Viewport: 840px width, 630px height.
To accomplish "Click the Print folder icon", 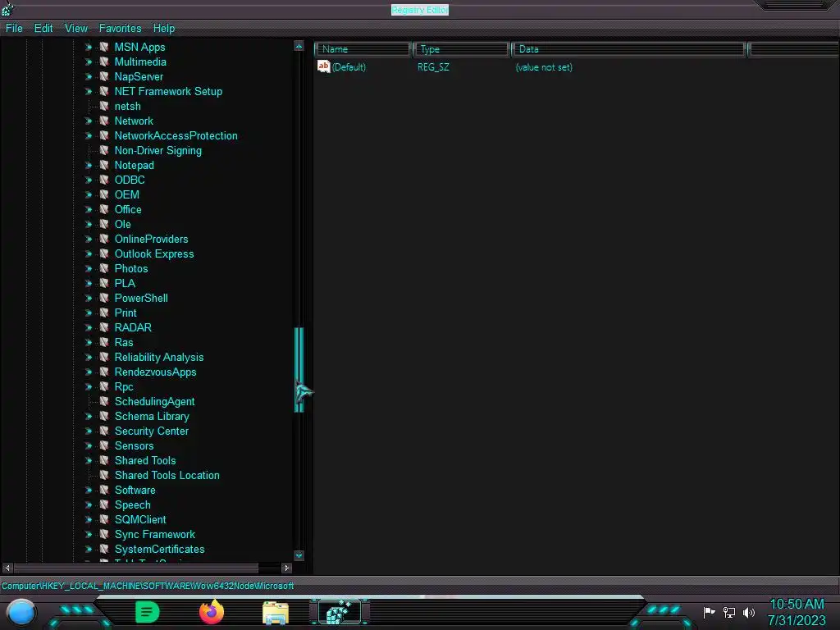I will tap(104, 313).
